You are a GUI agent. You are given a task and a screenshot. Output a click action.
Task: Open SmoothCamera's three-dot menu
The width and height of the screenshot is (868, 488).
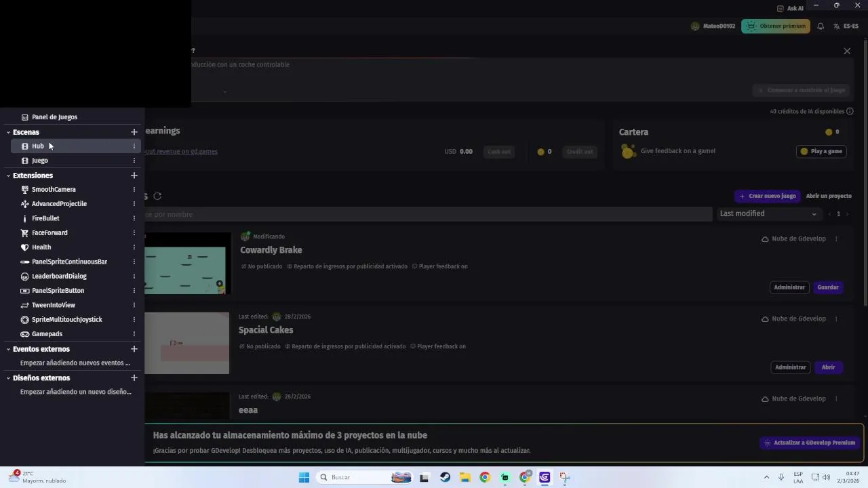tap(134, 190)
